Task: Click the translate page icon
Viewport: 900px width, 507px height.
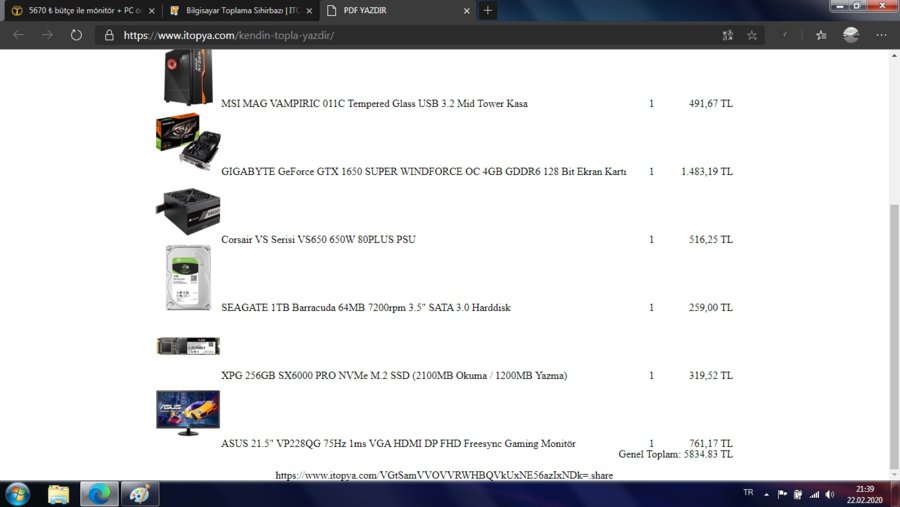Action: tap(728, 35)
